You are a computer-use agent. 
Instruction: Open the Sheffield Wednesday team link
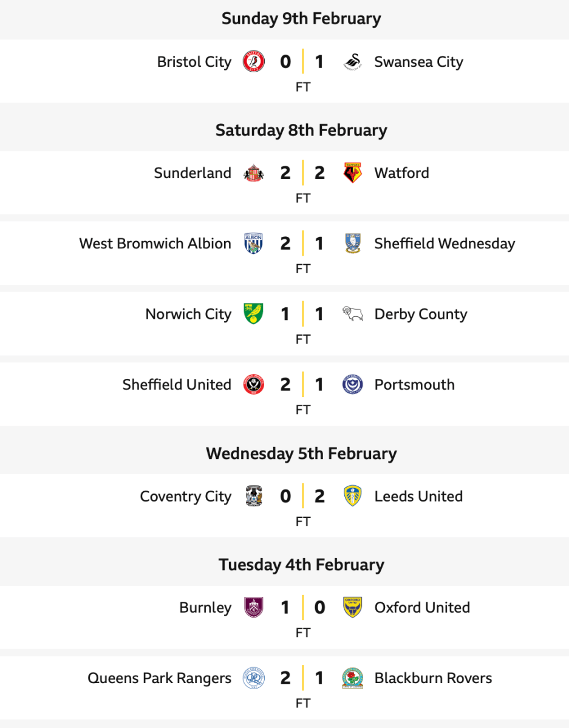[445, 243]
